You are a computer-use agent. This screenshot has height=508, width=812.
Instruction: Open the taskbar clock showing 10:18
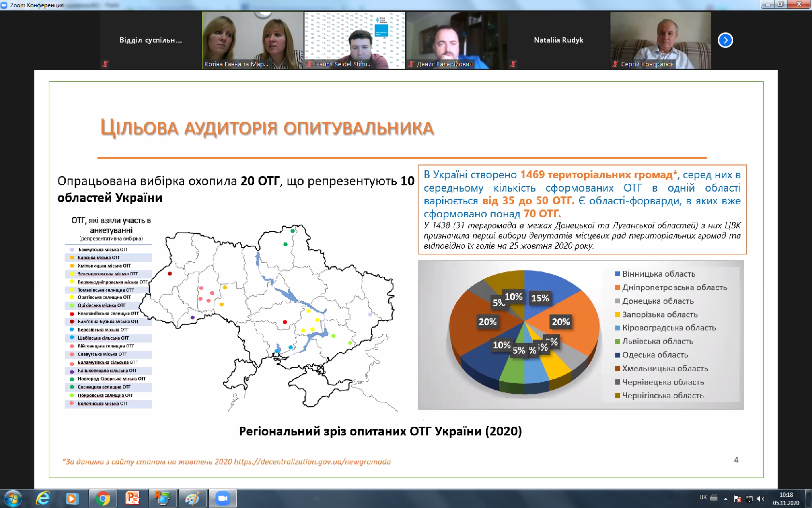pyautogui.click(x=786, y=499)
